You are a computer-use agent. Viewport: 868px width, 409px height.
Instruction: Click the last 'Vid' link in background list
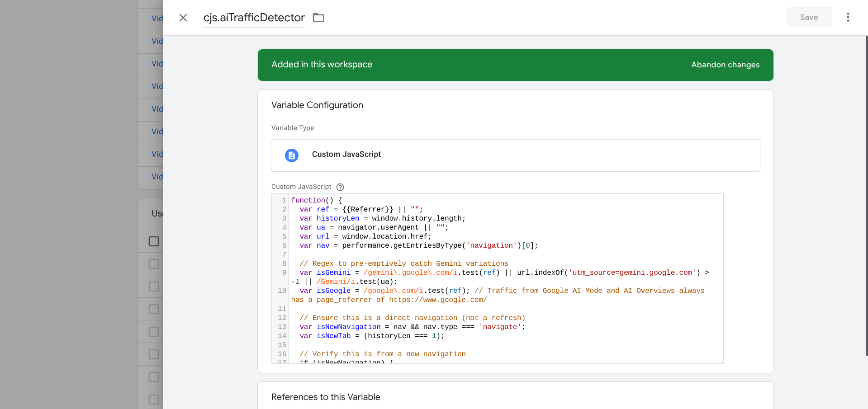pos(157,177)
